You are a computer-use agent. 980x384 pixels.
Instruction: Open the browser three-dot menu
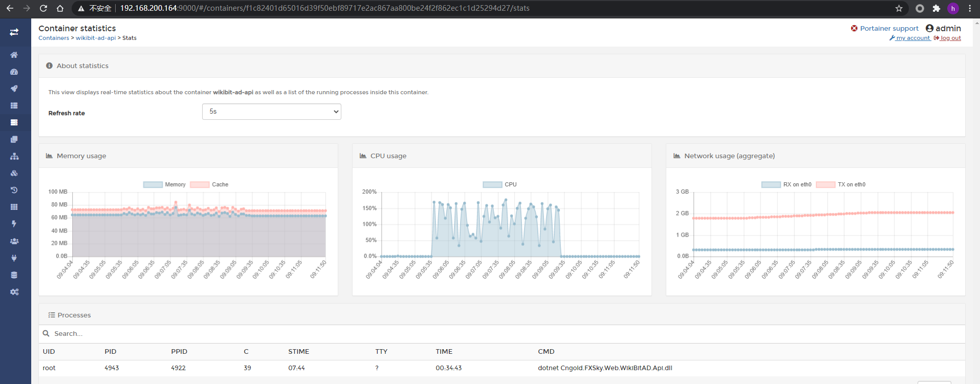(970, 8)
